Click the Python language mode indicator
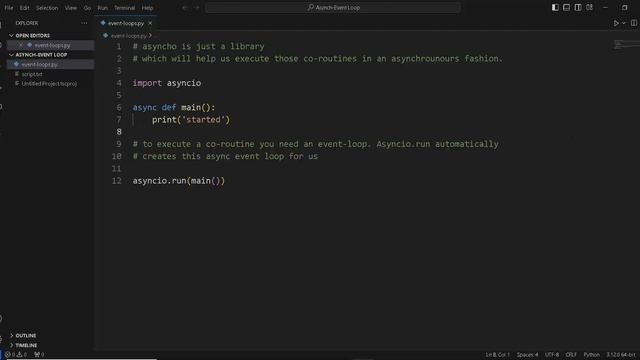The height and width of the screenshot is (360, 640). (x=591, y=355)
